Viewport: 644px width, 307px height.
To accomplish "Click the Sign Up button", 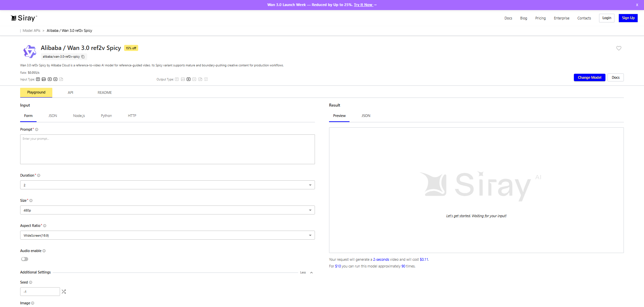I will 628,18.
